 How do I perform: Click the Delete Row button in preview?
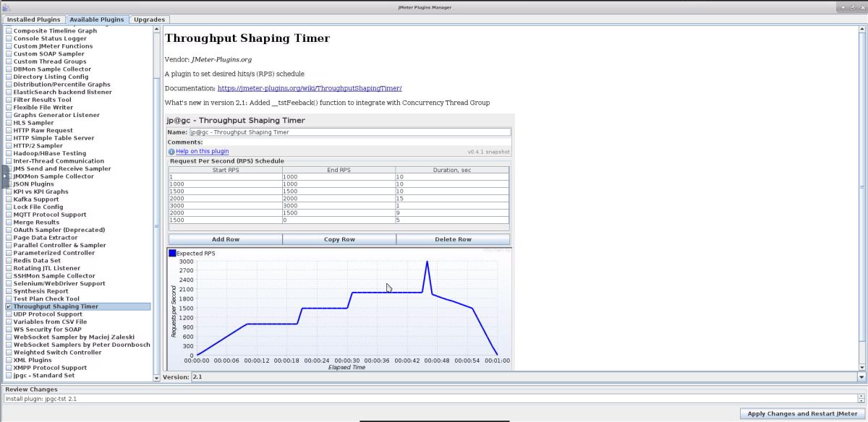click(453, 239)
